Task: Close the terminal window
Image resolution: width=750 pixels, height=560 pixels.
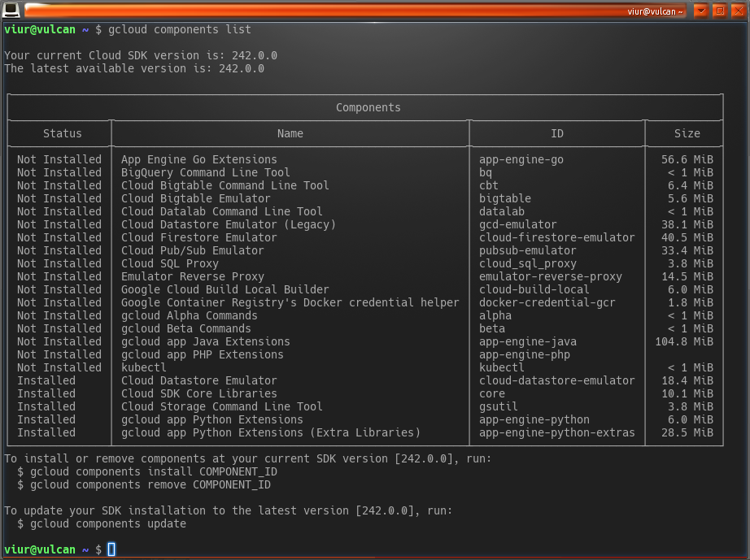Action: coord(739,11)
